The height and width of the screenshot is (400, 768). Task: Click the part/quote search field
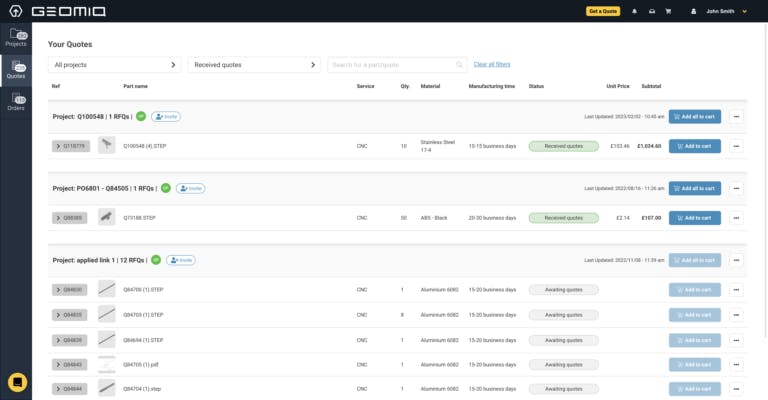pos(390,65)
